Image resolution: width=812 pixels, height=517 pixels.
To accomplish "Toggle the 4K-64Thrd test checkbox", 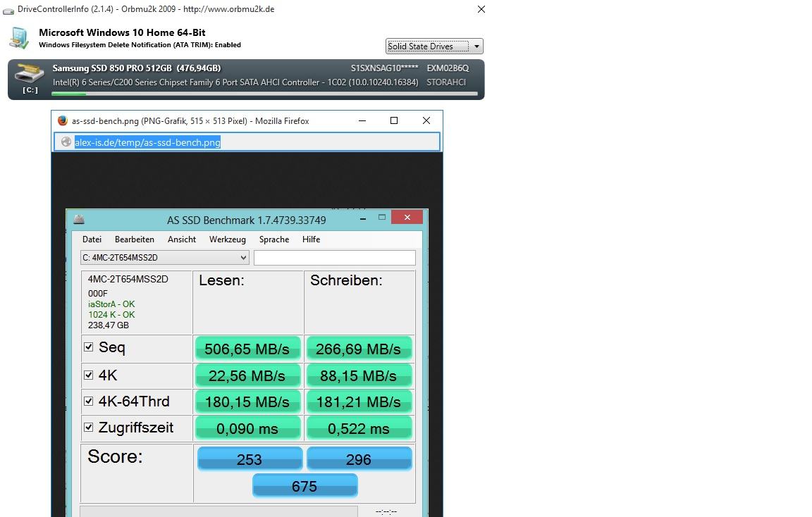I will click(x=89, y=401).
